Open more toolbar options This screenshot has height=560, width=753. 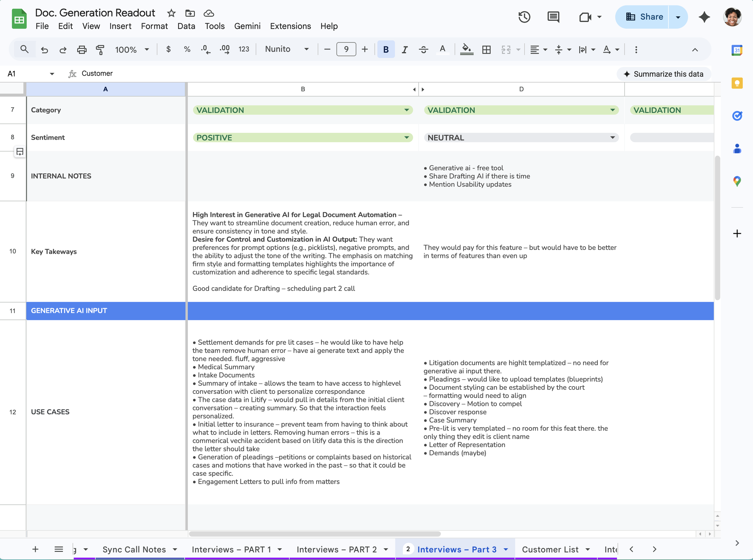pyautogui.click(x=636, y=50)
